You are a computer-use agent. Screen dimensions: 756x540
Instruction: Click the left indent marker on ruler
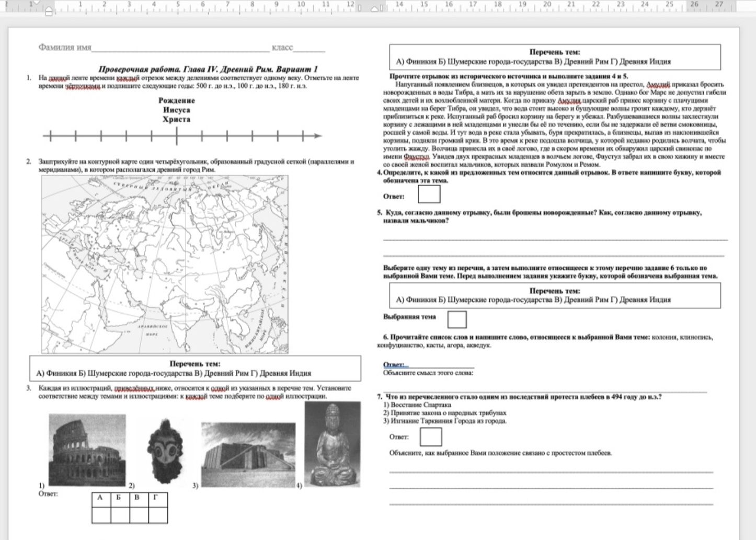pos(48,12)
